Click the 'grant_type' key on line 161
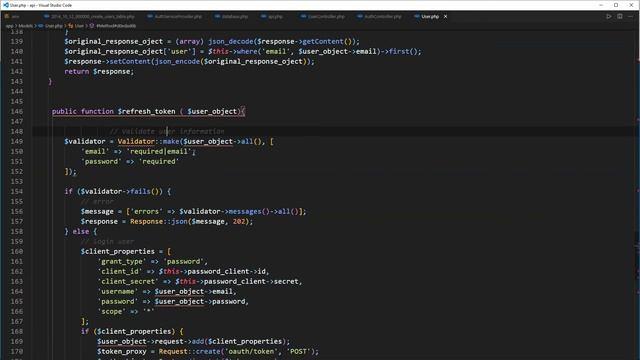Viewport: 640px width, 360px height. [x=122, y=262]
